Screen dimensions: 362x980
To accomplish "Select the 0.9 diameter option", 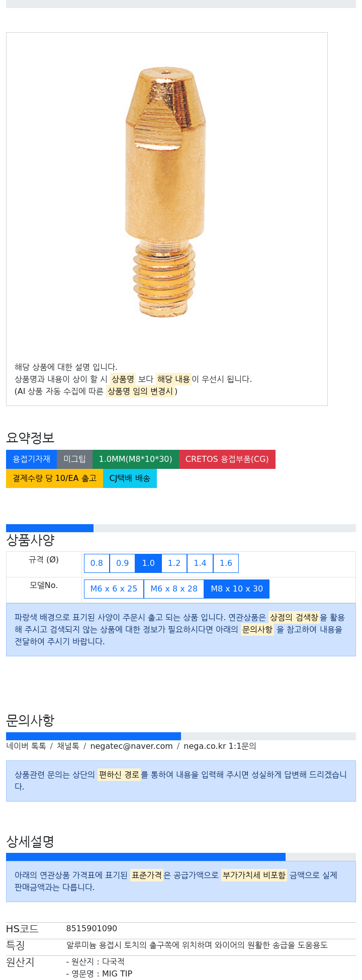I will point(123,563).
